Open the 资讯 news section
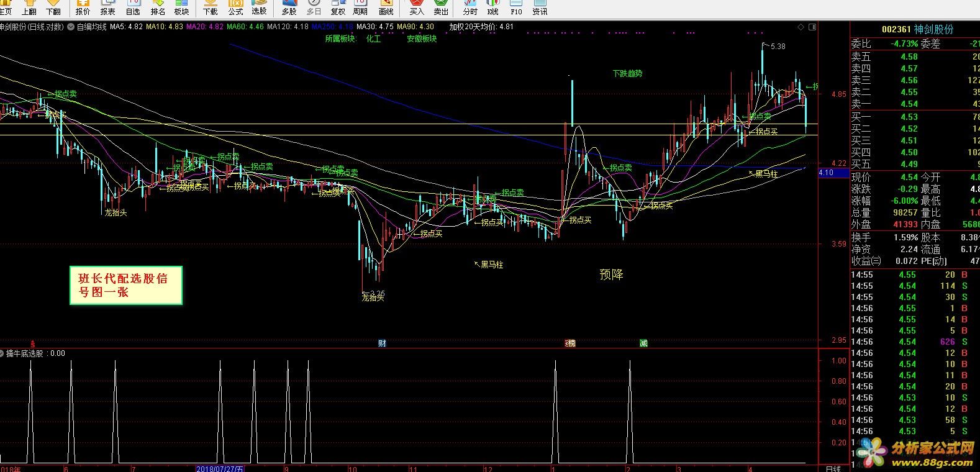The image size is (980, 472). pos(540,7)
